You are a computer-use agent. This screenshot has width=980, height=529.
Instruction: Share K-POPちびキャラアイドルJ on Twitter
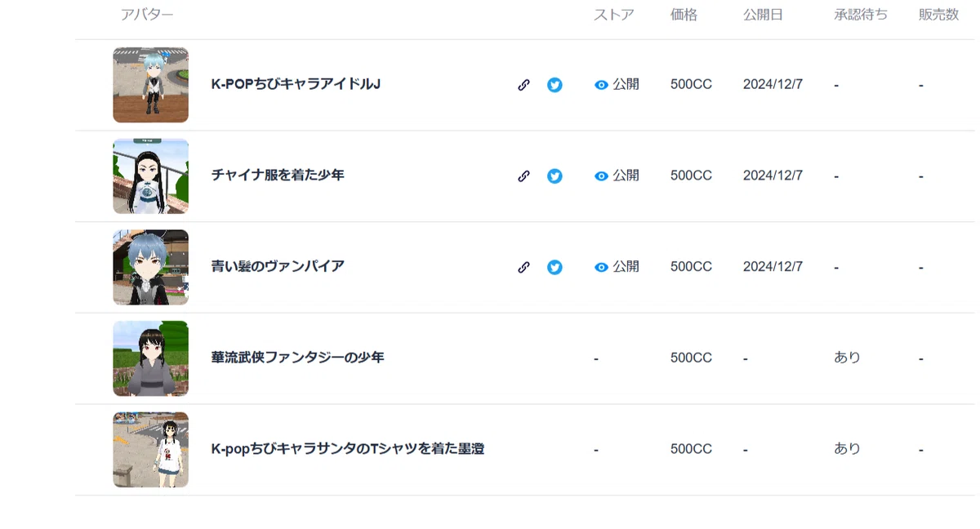click(555, 85)
